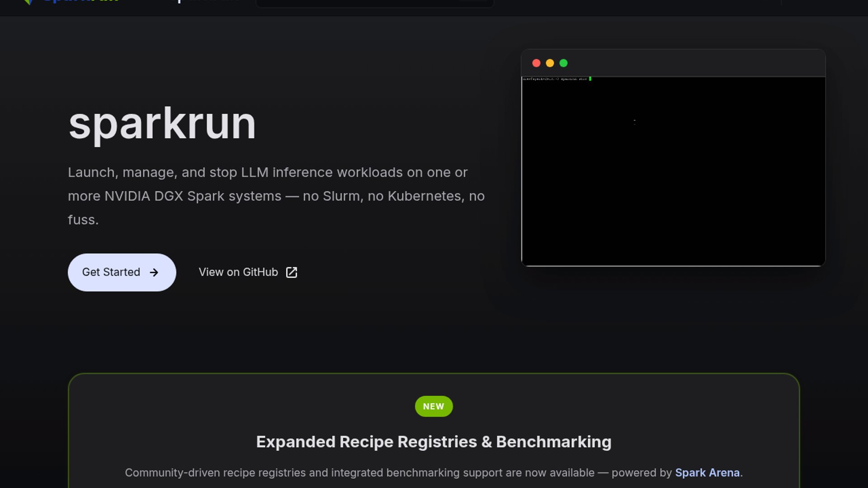Viewport: 868px width, 488px height.
Task: Click the Launch, manage, and stop description text
Action: tap(276, 196)
